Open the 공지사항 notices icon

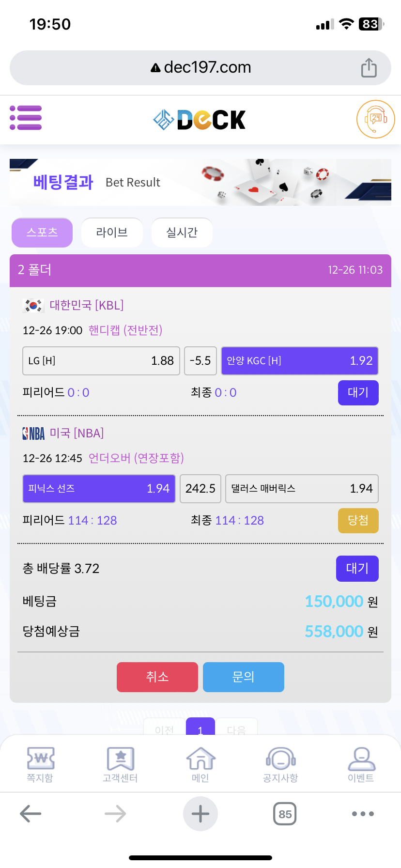(280, 764)
